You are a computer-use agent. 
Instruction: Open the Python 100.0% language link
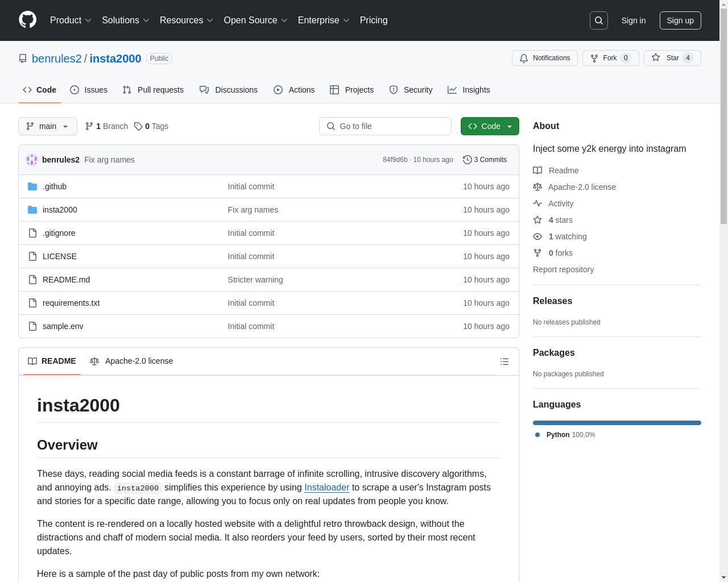click(566, 435)
